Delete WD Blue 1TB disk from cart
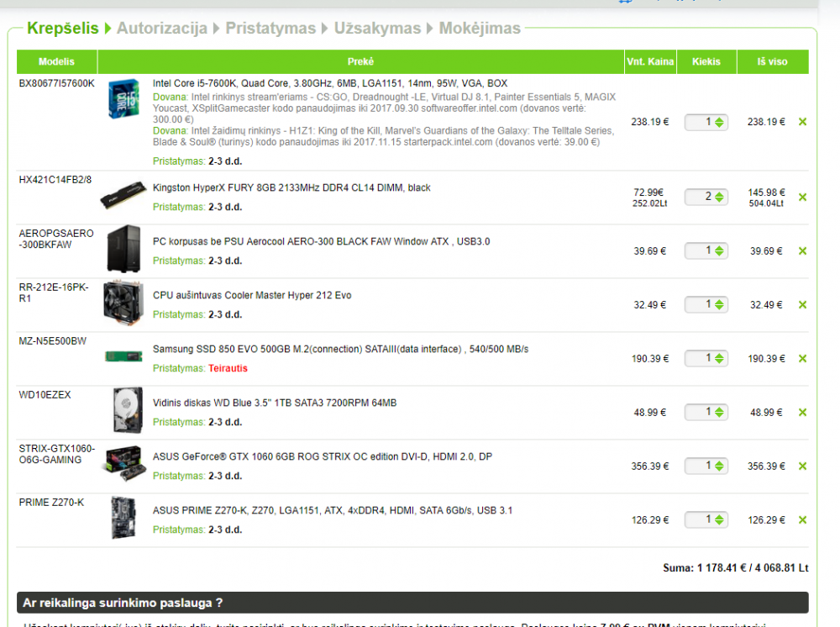This screenshot has height=627, width=840. point(802,412)
